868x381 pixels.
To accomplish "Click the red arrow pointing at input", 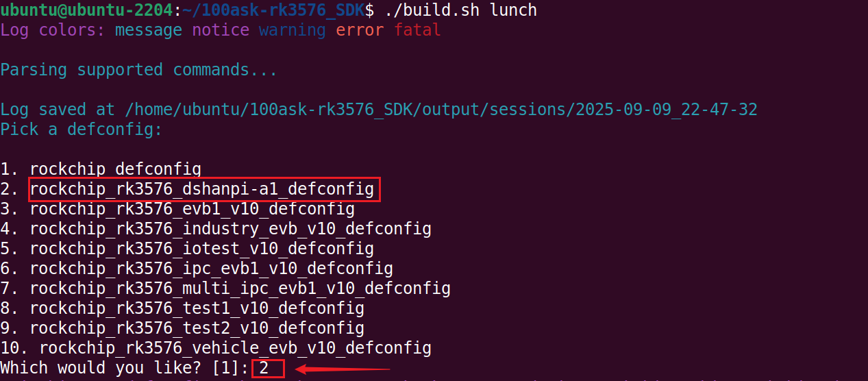I will coord(343,370).
